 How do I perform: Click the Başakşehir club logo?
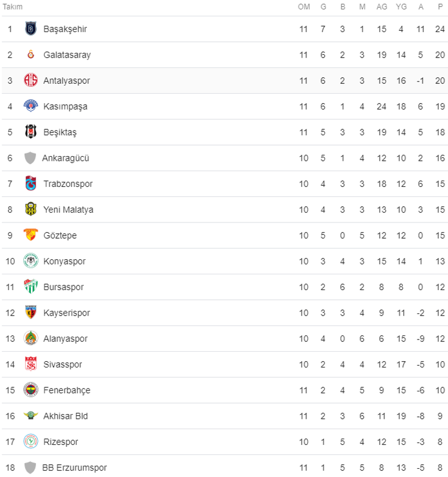pos(30,29)
